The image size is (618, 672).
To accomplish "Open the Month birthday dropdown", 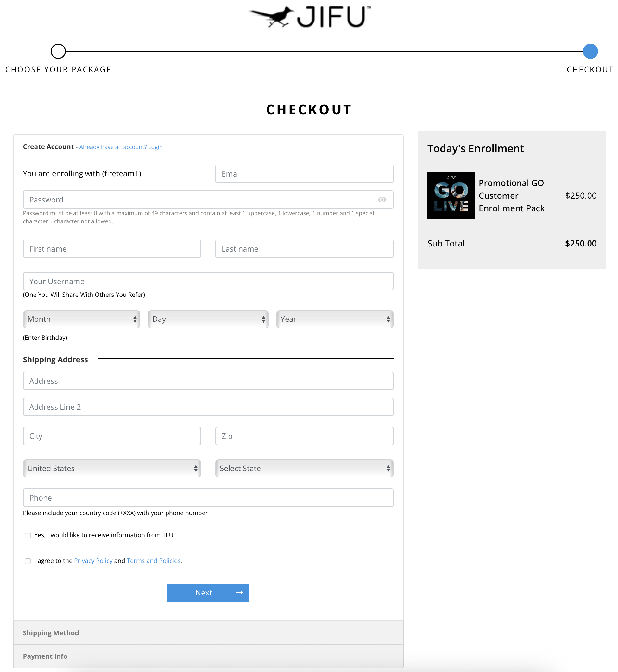I will tap(82, 320).
